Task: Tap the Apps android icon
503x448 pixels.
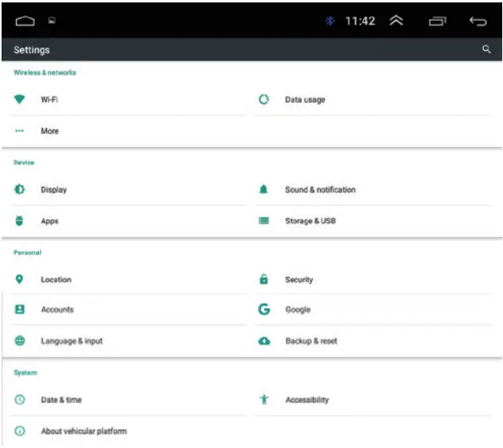Action: tap(19, 220)
